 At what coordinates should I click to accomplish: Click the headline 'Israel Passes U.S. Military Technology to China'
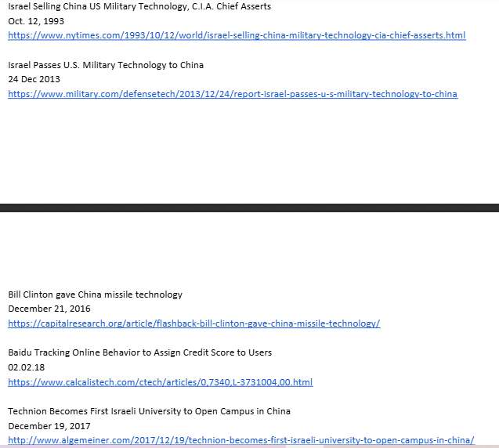[x=106, y=65]
